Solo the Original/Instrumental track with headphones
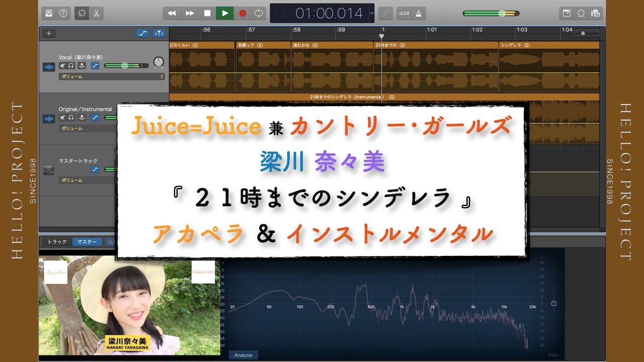This screenshot has width=644, height=362. point(71,118)
